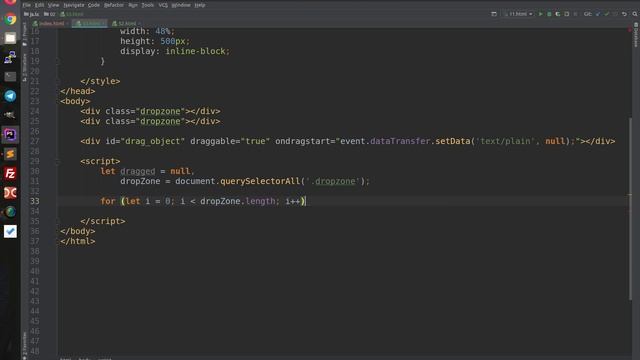Switch to the S2.html editor tab
Image resolution: width=640 pixels, height=360 pixels.
click(x=127, y=23)
